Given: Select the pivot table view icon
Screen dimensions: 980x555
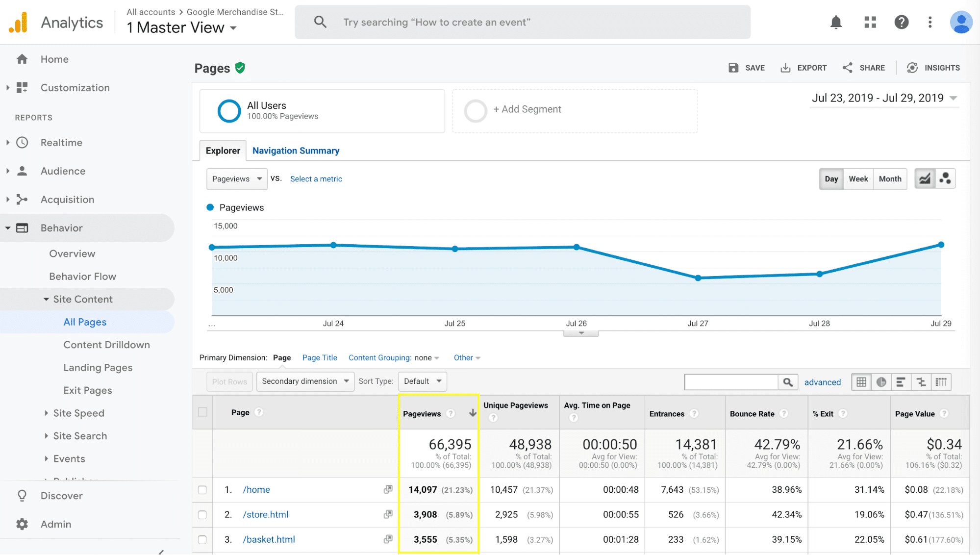Looking at the screenshot, I should pos(941,382).
